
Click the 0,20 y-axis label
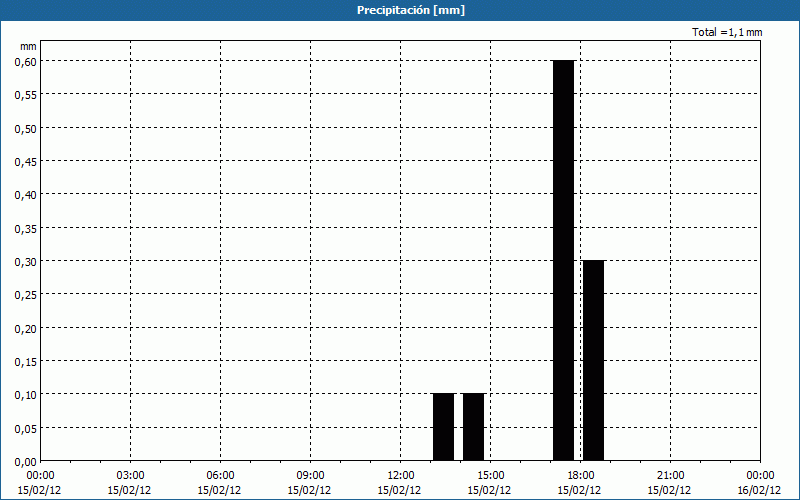click(x=26, y=328)
